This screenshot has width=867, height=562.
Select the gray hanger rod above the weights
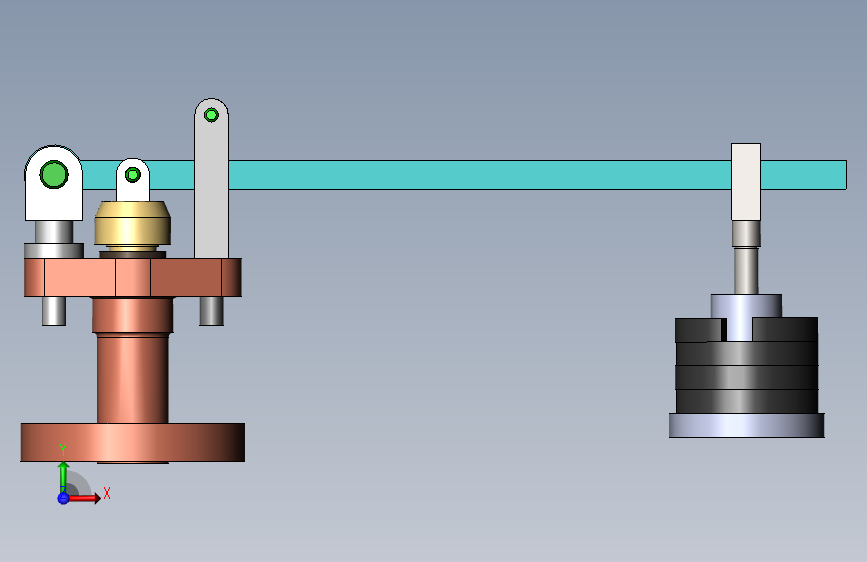(x=746, y=270)
